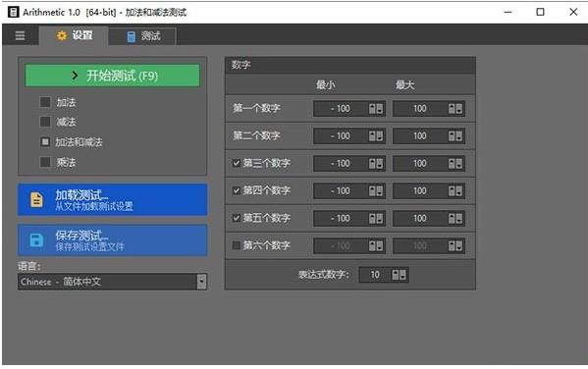Click the 最大 column header text
The width and height of the screenshot is (588, 369).
coord(405,84)
